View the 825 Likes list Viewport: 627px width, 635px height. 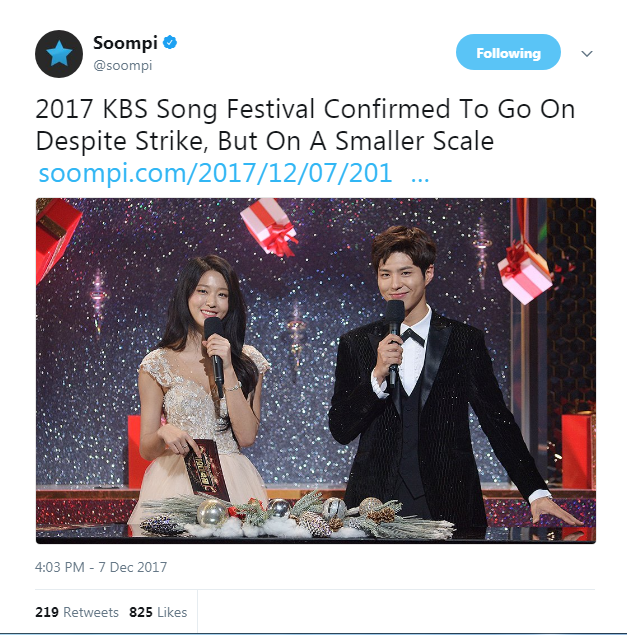158,612
